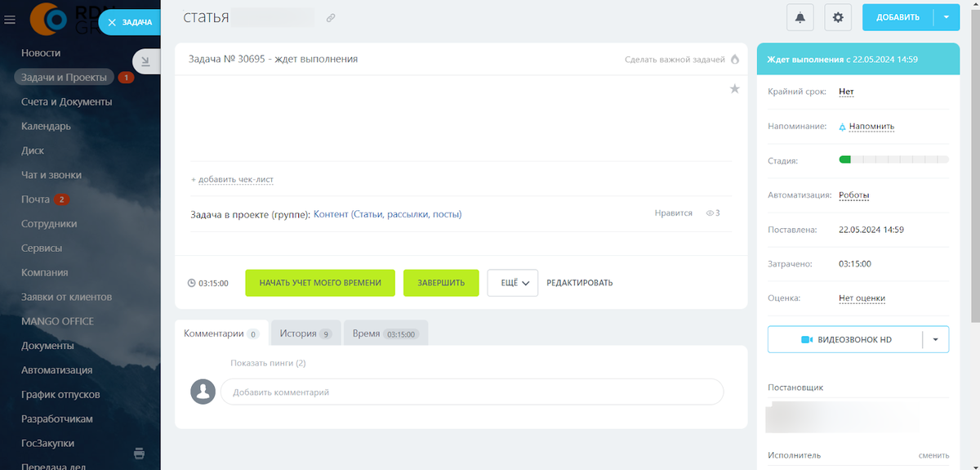Open Компания in sidebar
The height and width of the screenshot is (470, 980).
(x=45, y=273)
